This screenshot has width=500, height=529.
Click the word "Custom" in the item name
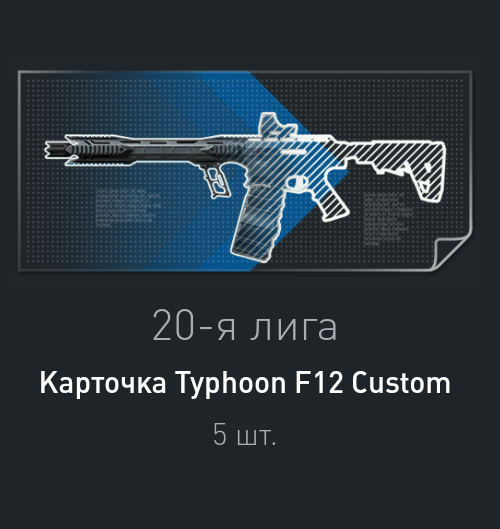click(401, 383)
